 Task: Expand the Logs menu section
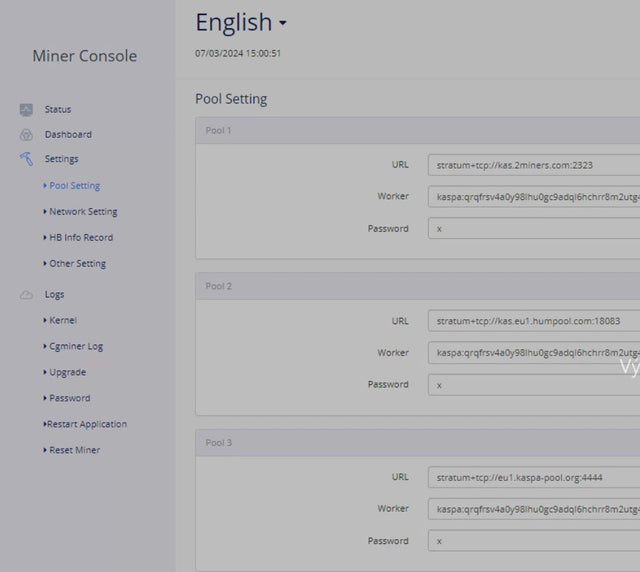54,294
